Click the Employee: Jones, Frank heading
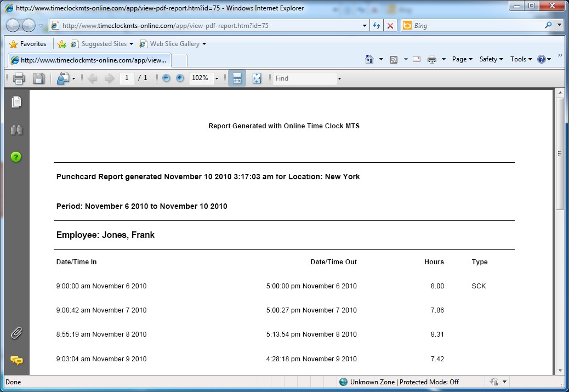Viewport: 569px width, 392px height. click(105, 235)
